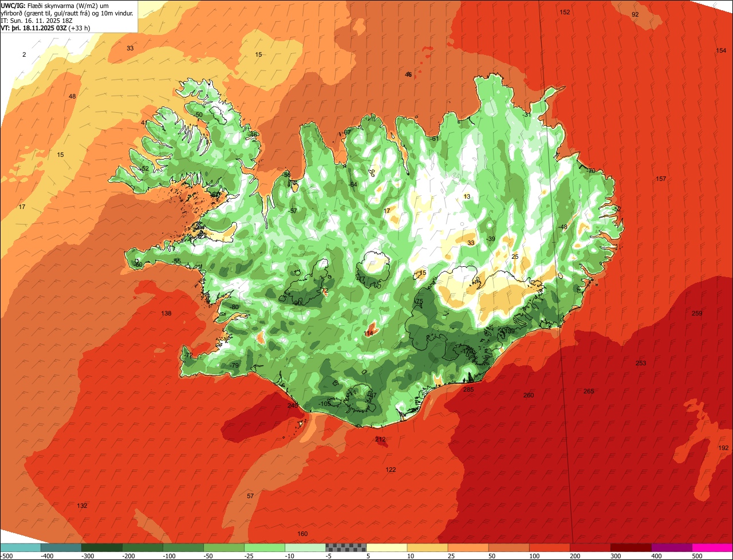Click the value -105 near the south coast
This screenshot has width=733, height=560.
325,404
